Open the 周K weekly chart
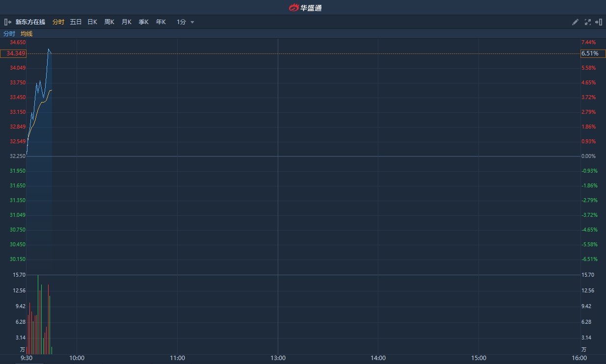The height and width of the screenshot is (364, 606). 109,22
